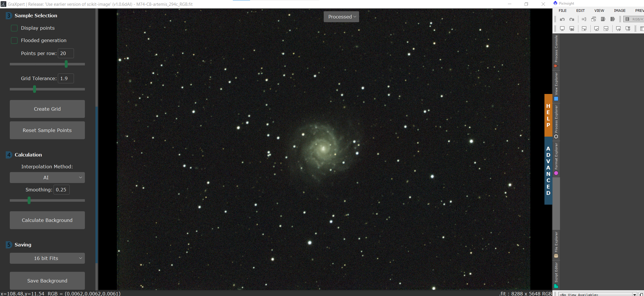
Task: Open the File Explorer side tab
Action: tap(556, 245)
